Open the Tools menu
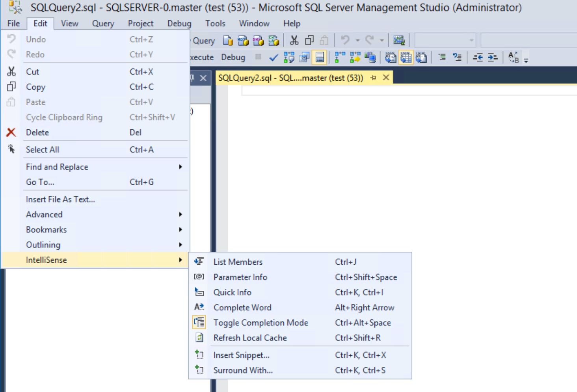The height and width of the screenshot is (392, 577). [215, 23]
